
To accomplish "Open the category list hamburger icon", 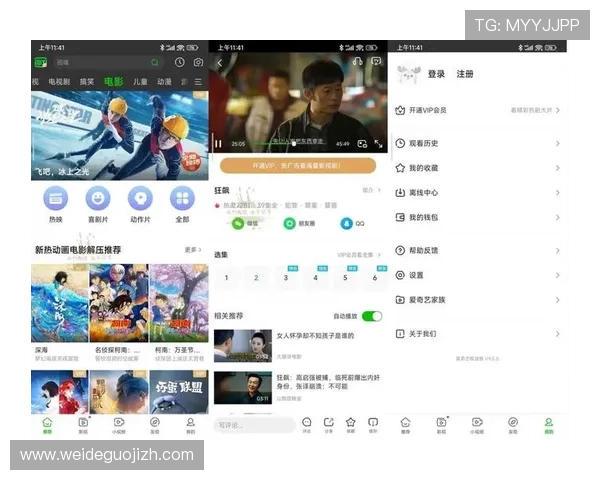I will tap(198, 82).
